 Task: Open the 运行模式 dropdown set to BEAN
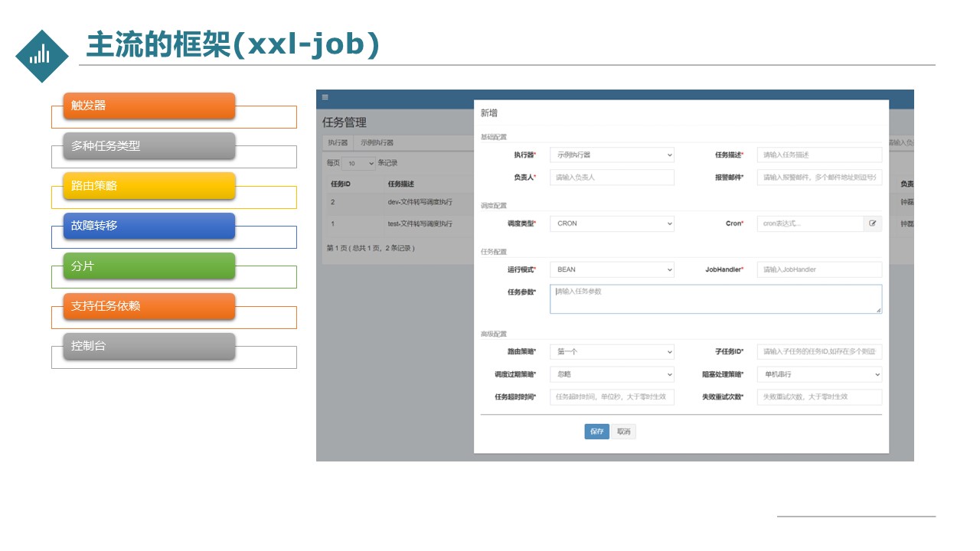(612, 269)
